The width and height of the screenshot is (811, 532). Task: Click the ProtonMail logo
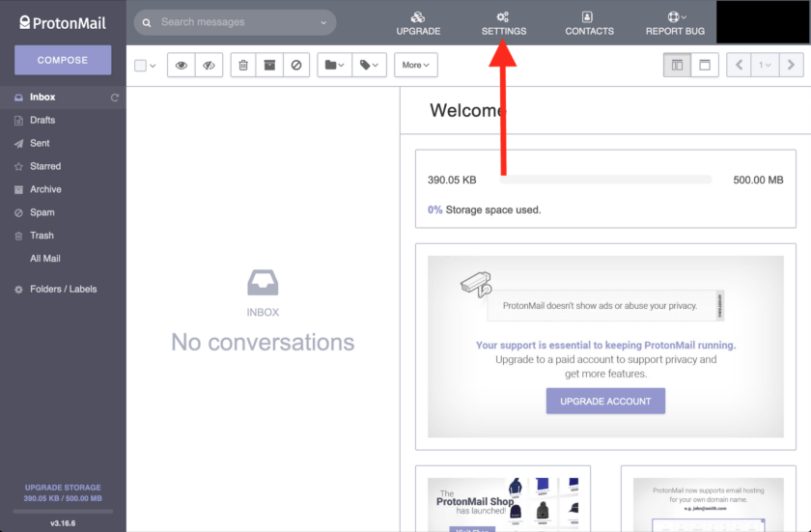pyautogui.click(x=63, y=23)
